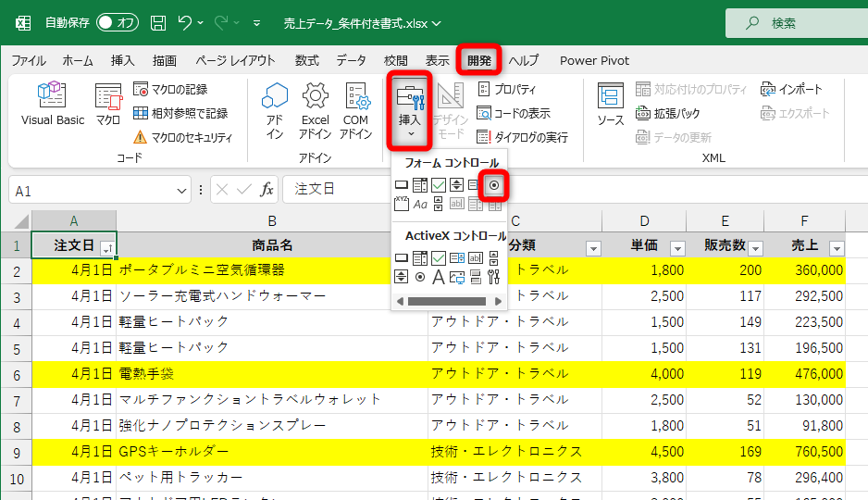868x500 pixels.
Task: Expand the Undo history dropdown arrow
Action: pos(201,23)
